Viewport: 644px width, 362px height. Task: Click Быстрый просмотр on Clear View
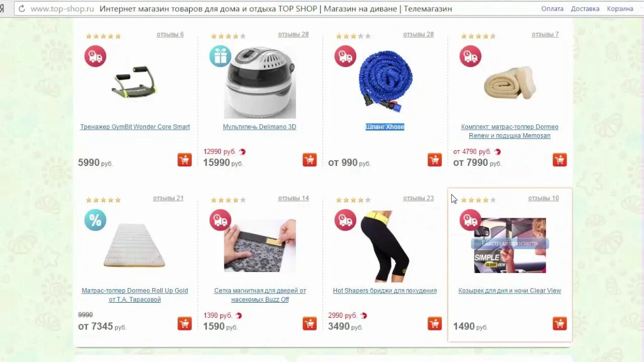(510, 243)
